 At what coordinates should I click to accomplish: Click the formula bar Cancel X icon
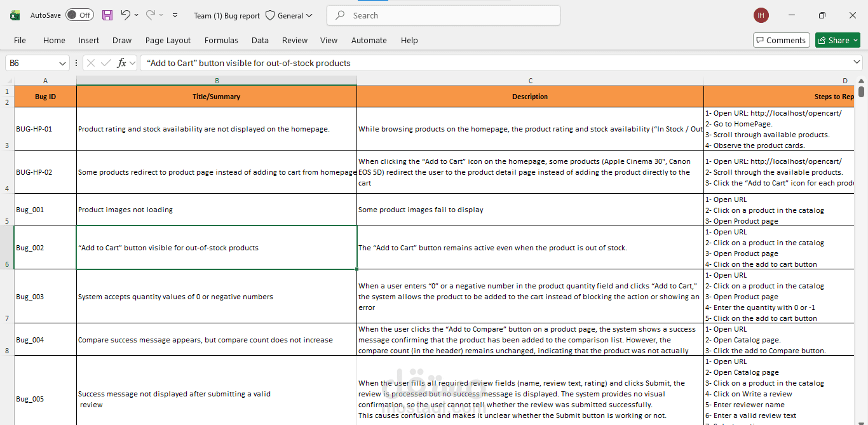(x=91, y=63)
